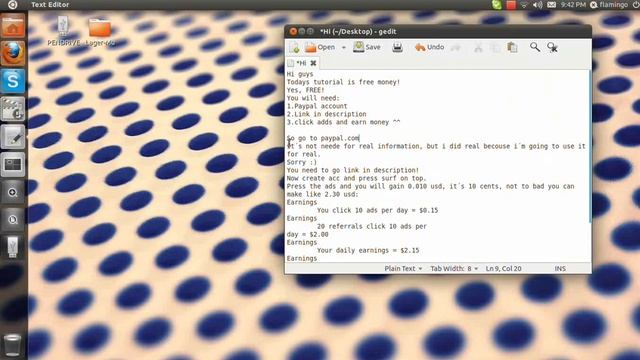This screenshot has height=360, width=640.
Task: Print the document with printer icon
Action: tap(397, 48)
